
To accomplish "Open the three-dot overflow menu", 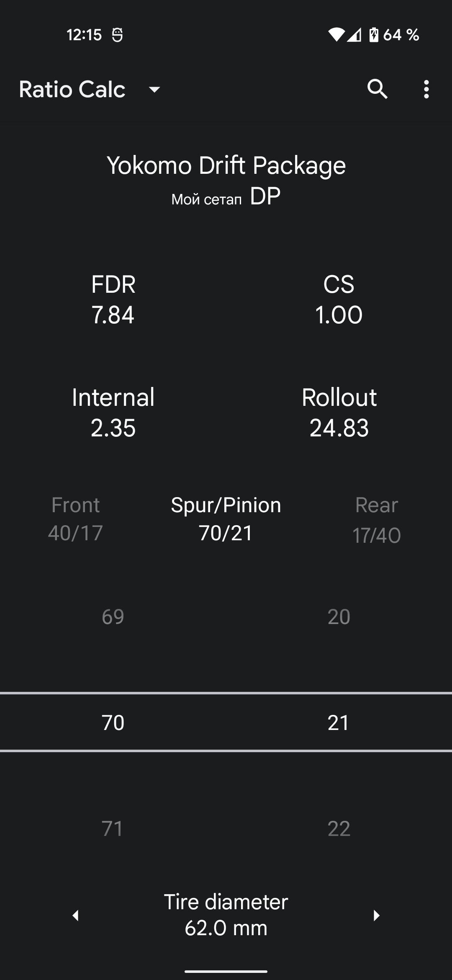I will [x=426, y=89].
